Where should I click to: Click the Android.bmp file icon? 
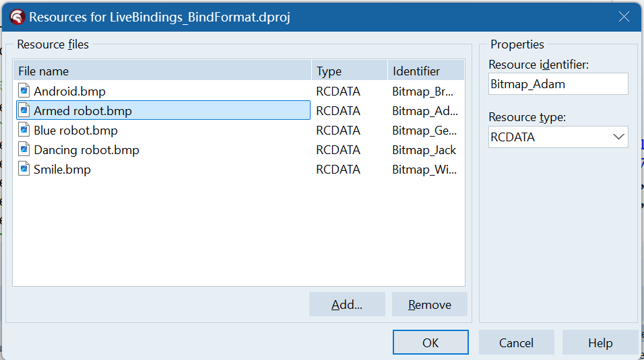coord(24,91)
